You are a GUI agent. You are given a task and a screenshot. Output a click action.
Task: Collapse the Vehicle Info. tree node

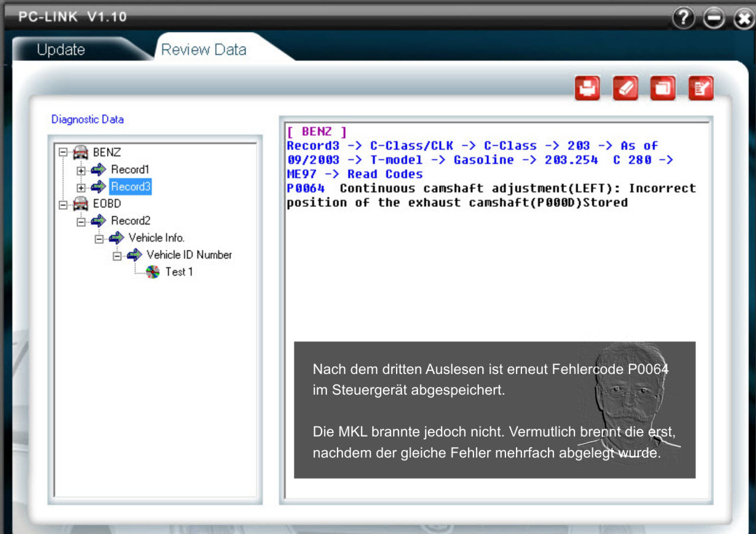(99, 239)
